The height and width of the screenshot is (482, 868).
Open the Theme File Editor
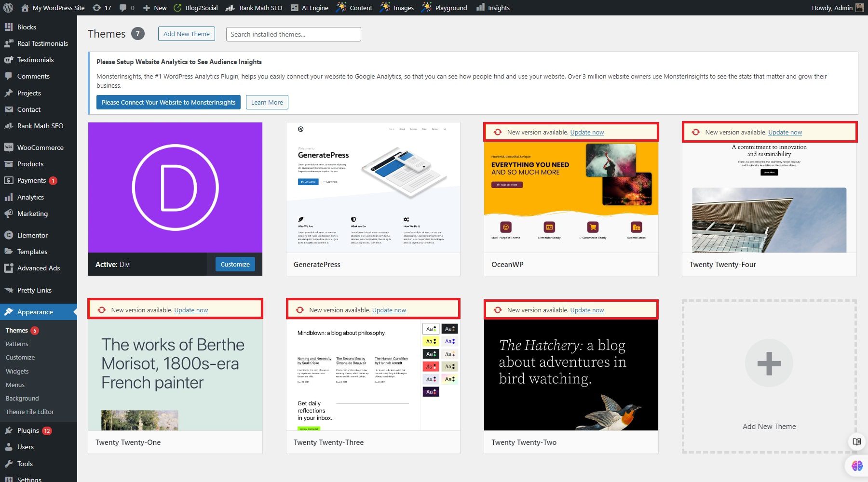(29, 412)
